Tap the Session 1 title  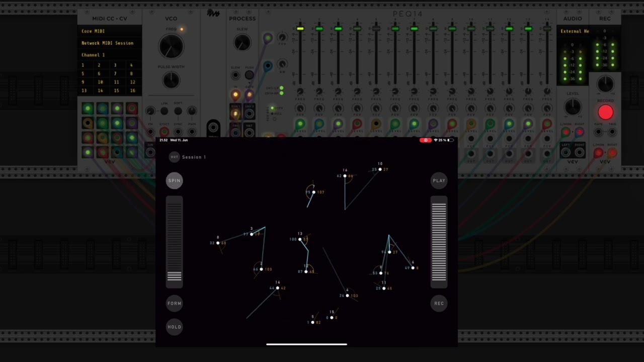click(x=194, y=157)
